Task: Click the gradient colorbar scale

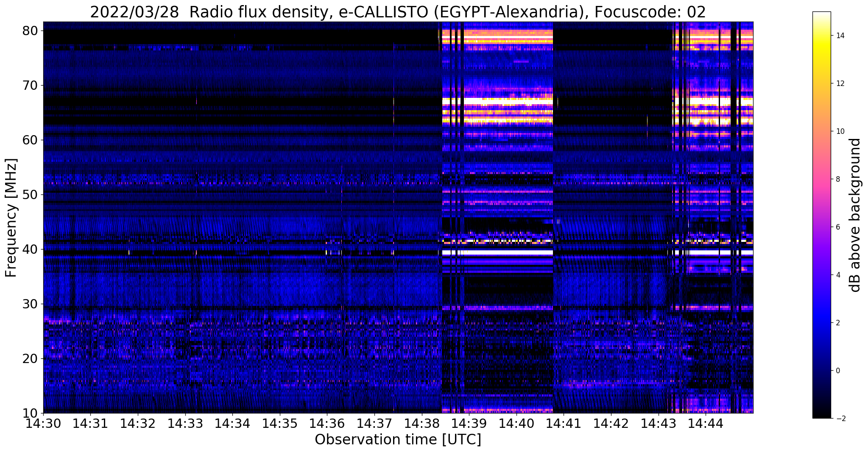Action: coord(821,215)
